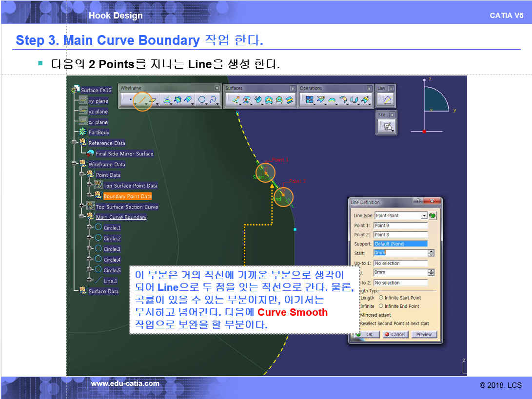Viewport: 532px width, 399px height.
Task: Click the Start value stepper arrows
Action: coord(431,253)
